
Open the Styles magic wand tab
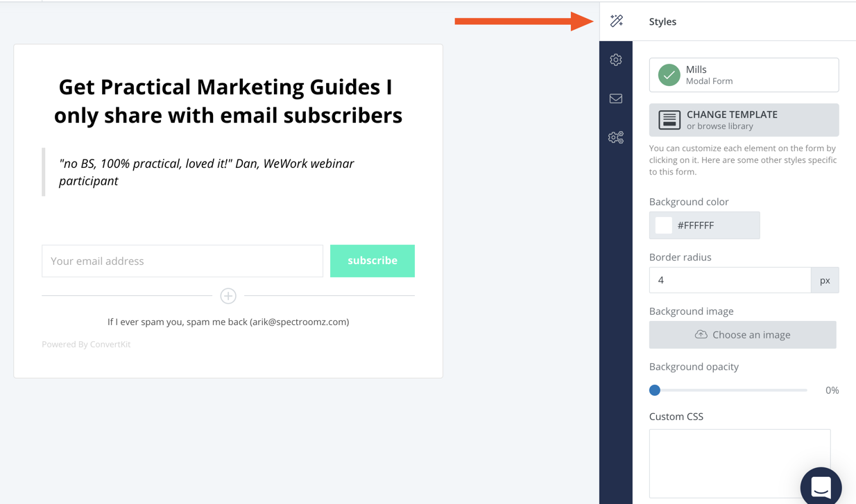[616, 21]
